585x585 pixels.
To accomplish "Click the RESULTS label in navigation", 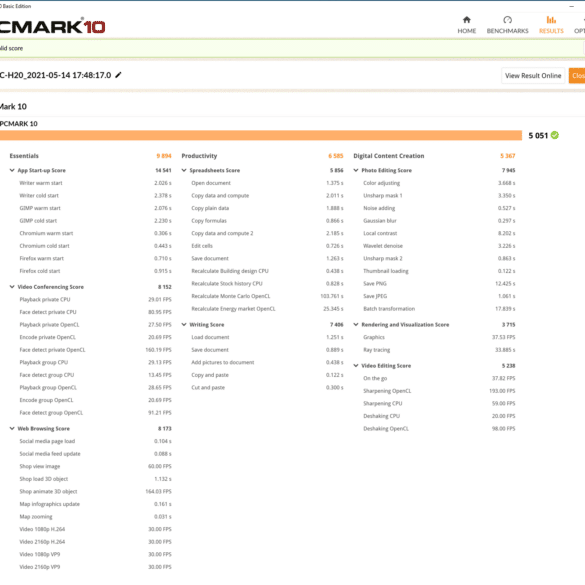I will (551, 31).
